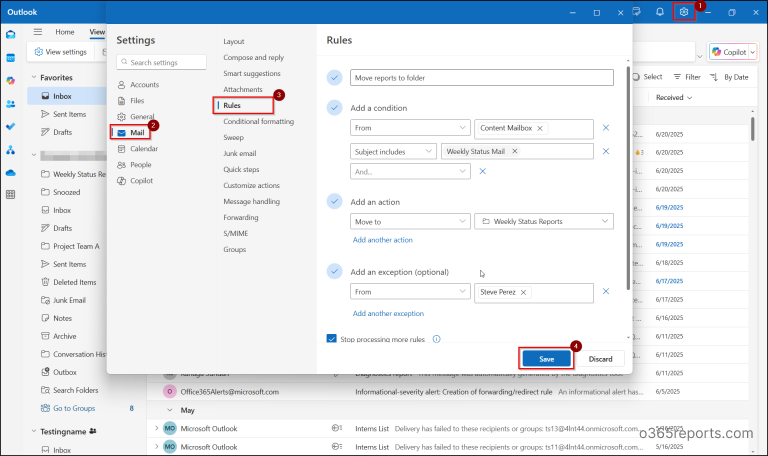
Task: Open the condition From dropdown
Action: (x=410, y=128)
